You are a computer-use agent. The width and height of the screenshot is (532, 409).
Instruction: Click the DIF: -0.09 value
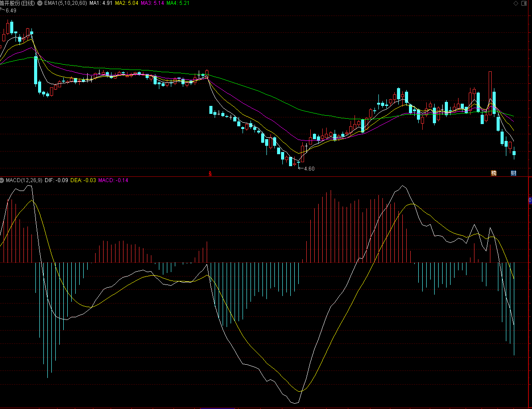tap(57, 180)
